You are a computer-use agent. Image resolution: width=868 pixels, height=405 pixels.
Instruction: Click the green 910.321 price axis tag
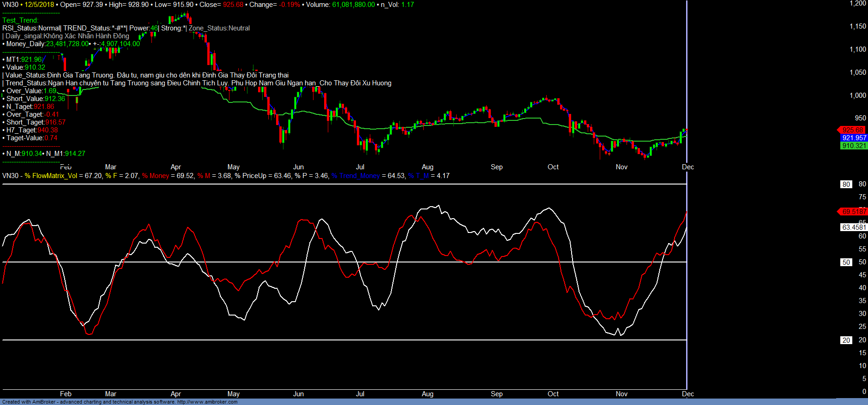(x=854, y=146)
